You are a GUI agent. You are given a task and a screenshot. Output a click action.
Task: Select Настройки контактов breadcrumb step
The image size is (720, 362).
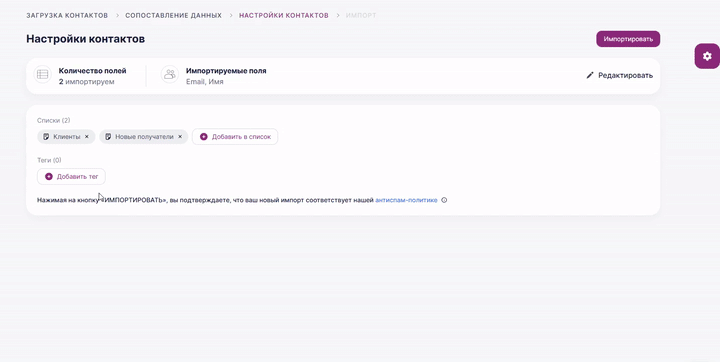284,15
